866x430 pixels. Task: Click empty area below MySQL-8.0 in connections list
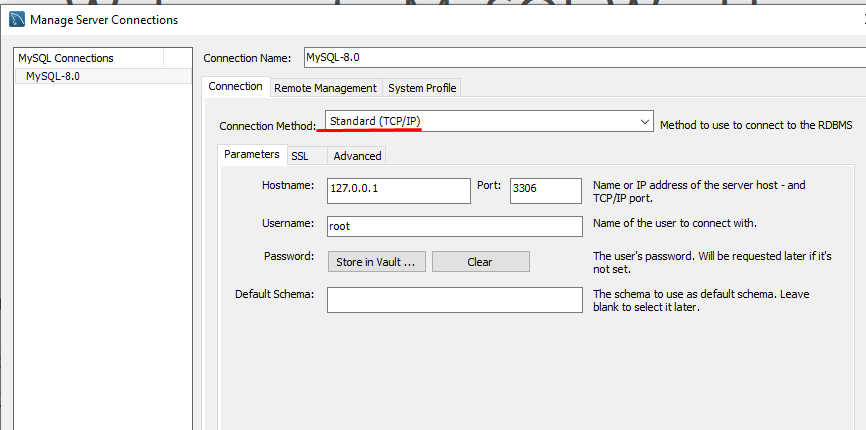pos(102,250)
